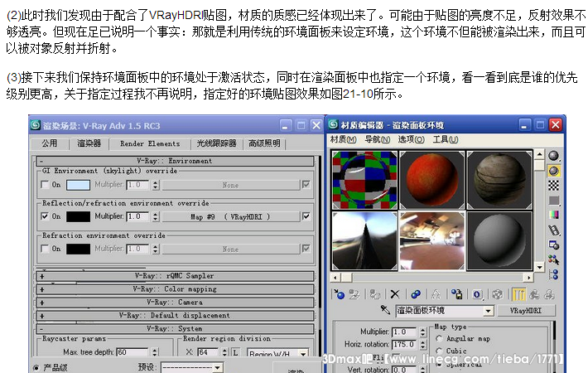Switch to the 光线跟踪器 tab
This screenshot has height=373, width=588.
click(216, 143)
